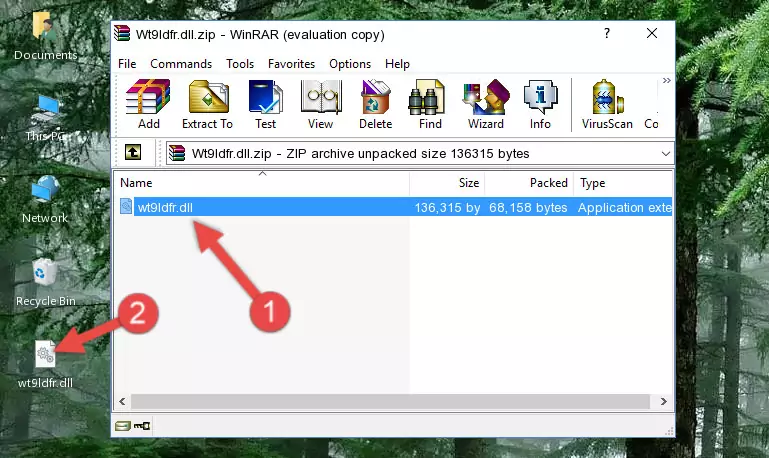
Task: Sort by the Packed column header
Action: click(529, 183)
